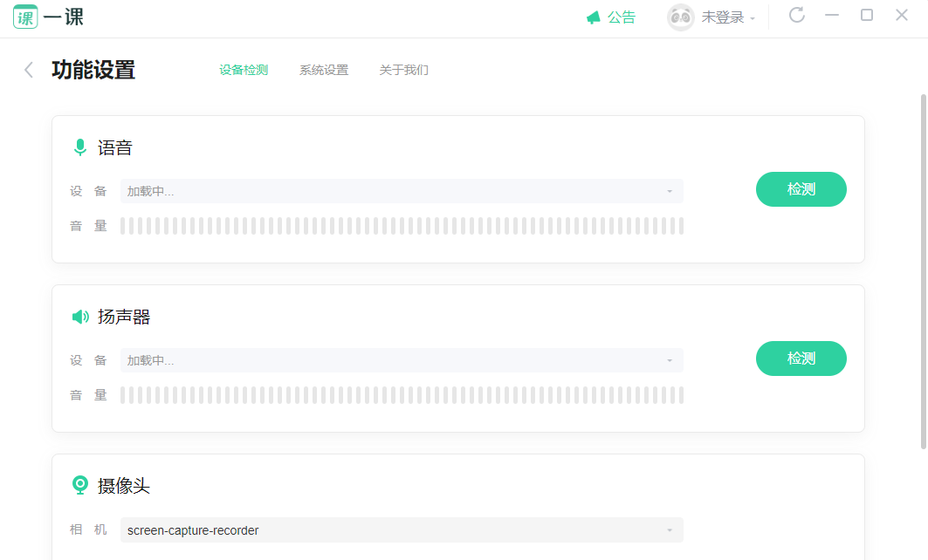Switch to the 设备检测 tab

[244, 70]
